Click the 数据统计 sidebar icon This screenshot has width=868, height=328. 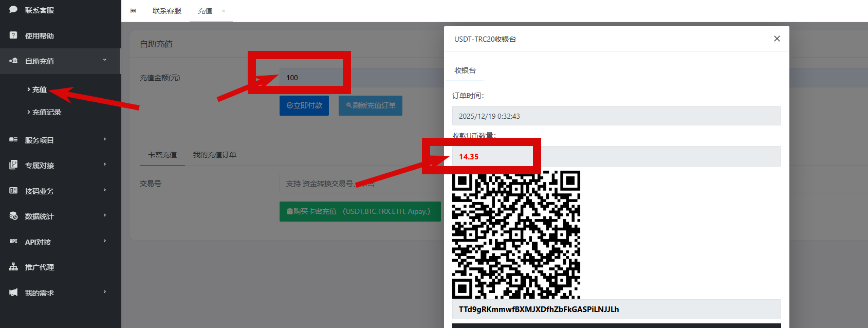point(13,216)
